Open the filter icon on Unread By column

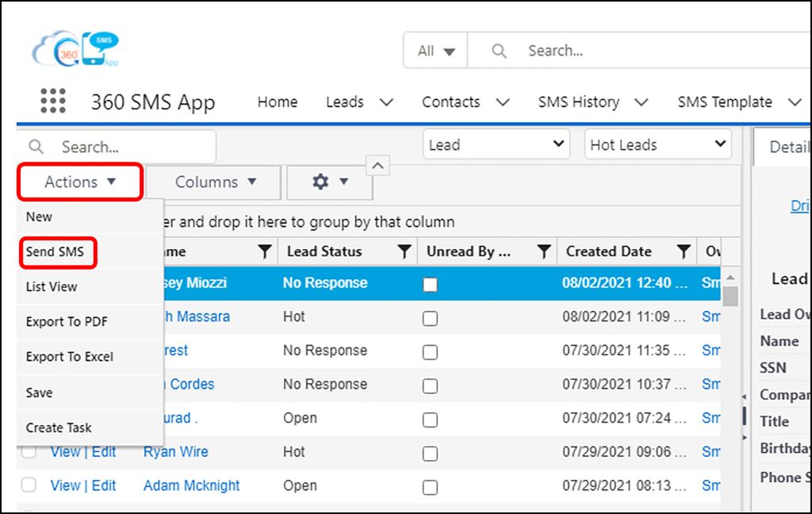click(x=544, y=251)
